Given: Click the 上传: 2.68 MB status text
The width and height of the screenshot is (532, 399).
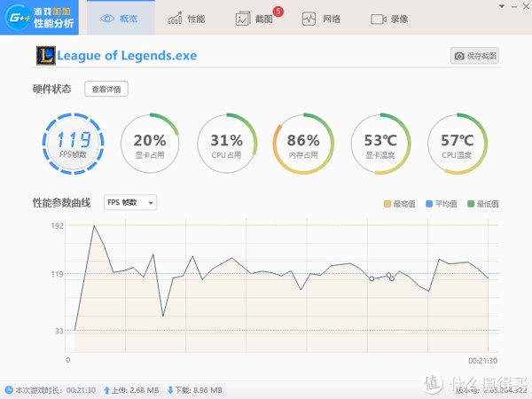Looking at the screenshot, I should pos(135,390).
